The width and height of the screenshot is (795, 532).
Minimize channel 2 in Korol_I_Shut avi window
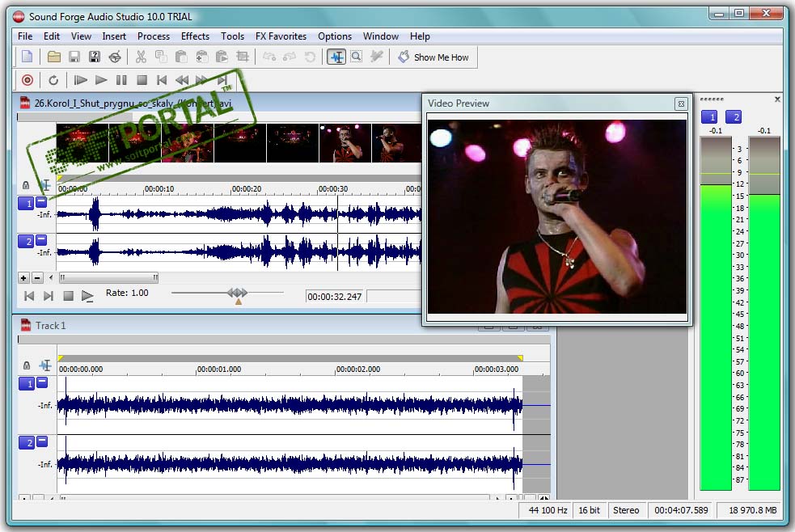coord(41,239)
